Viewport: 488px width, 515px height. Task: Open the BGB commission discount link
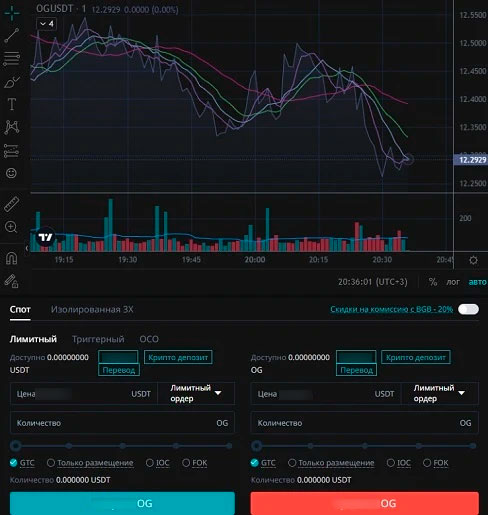391,309
